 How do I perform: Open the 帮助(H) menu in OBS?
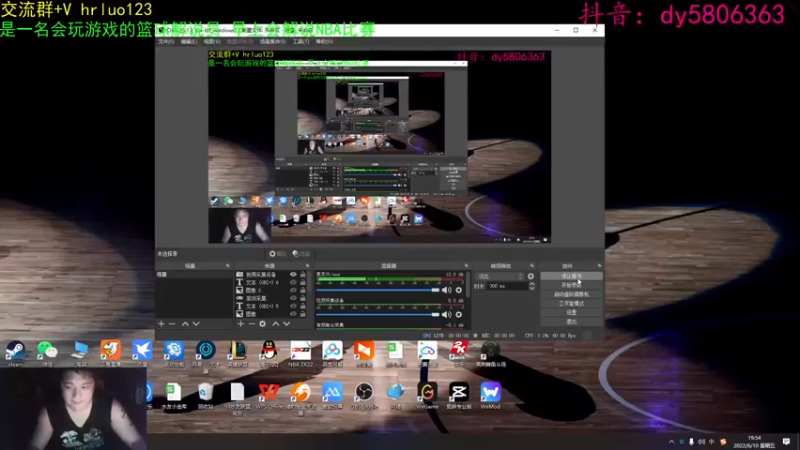pyautogui.click(x=324, y=41)
